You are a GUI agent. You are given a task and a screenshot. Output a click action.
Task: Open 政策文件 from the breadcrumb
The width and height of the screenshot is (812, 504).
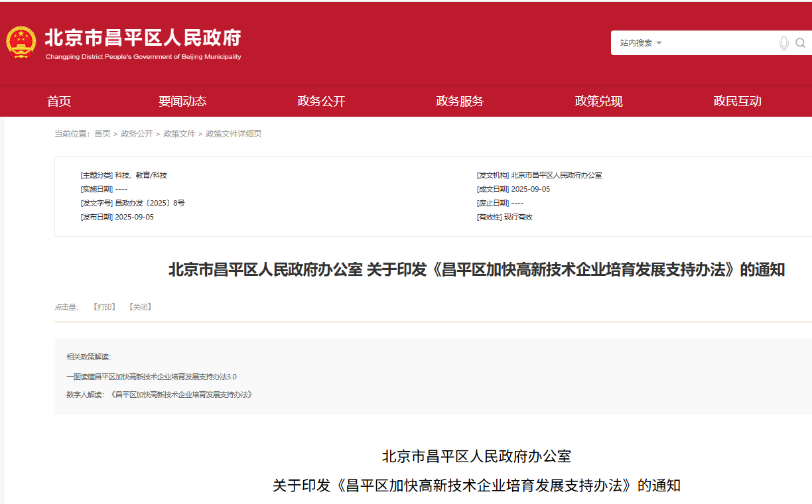(178, 133)
